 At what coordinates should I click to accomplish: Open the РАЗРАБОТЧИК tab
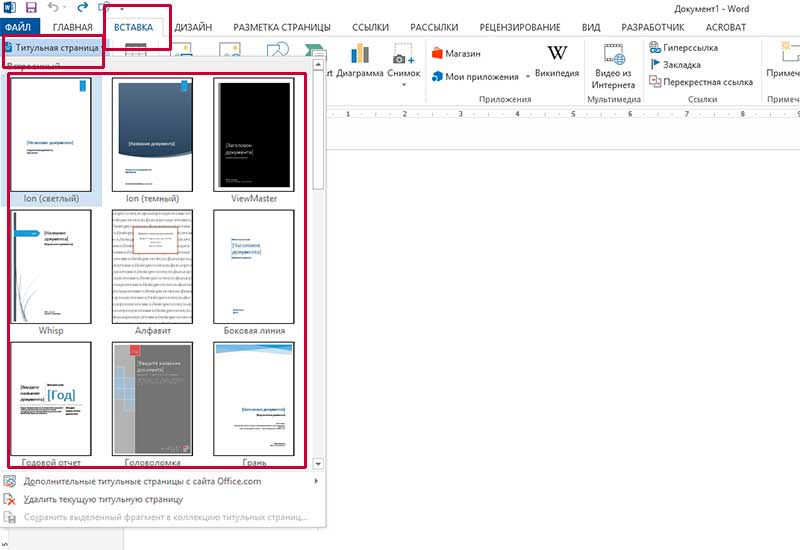click(653, 27)
